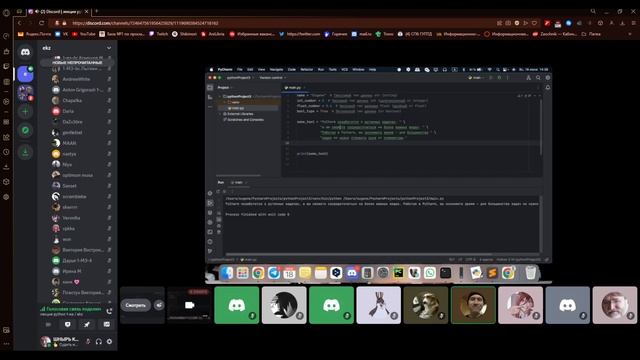Select participant tile with beanie man
Screen dimensions: 640x360
coord(473,305)
